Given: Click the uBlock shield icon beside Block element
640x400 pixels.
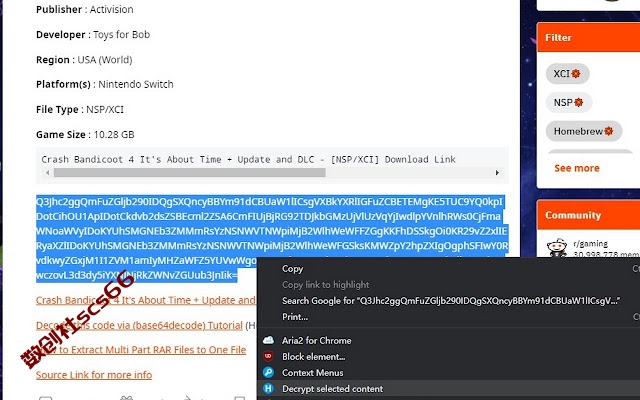Looking at the screenshot, I should pyautogui.click(x=268, y=356).
